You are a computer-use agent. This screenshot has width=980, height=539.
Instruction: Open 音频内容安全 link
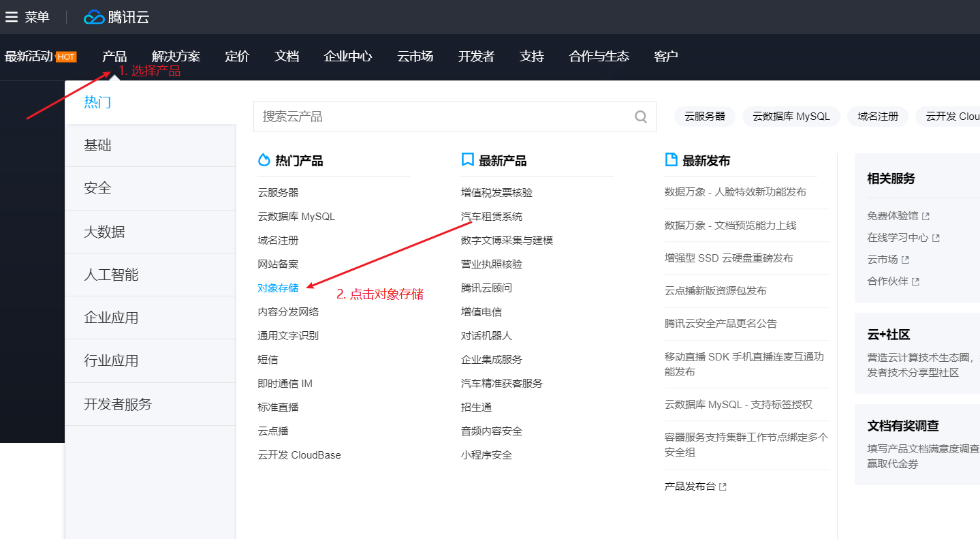tap(492, 431)
